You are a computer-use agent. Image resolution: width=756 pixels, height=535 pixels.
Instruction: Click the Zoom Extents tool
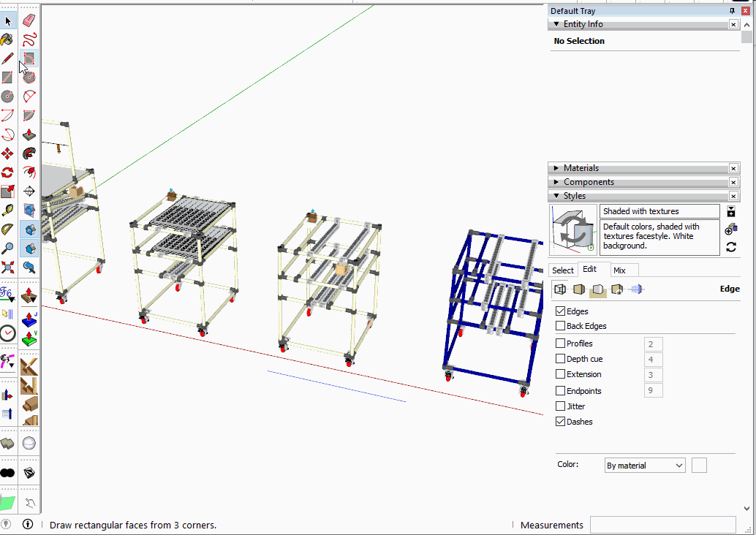click(x=8, y=267)
